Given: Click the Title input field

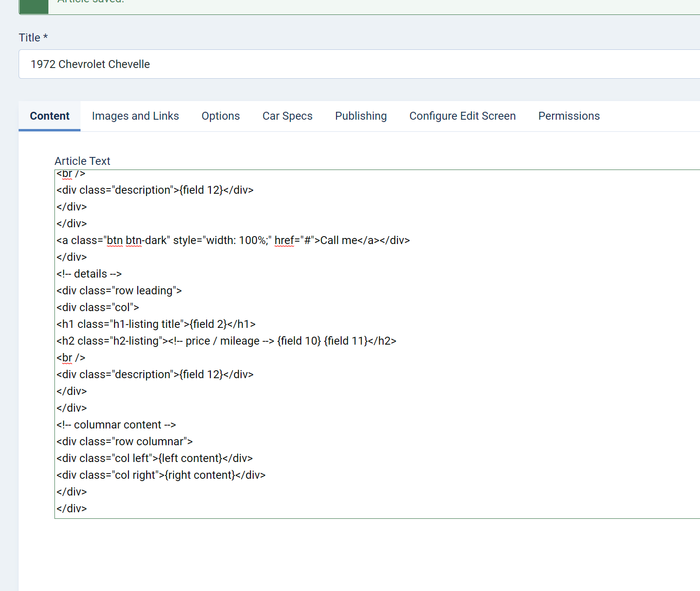Looking at the screenshot, I should coord(359,64).
